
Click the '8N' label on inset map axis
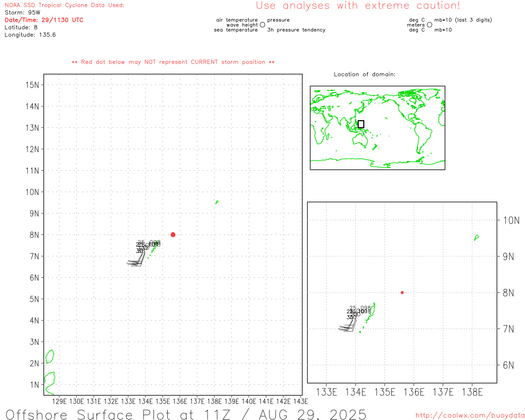(x=508, y=292)
